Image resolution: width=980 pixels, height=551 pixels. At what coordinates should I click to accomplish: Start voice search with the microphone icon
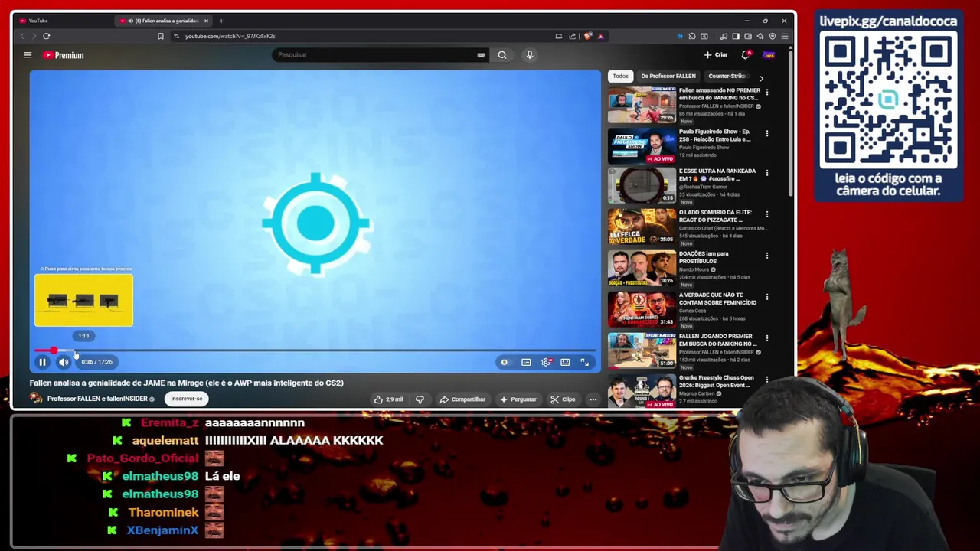pyautogui.click(x=529, y=55)
